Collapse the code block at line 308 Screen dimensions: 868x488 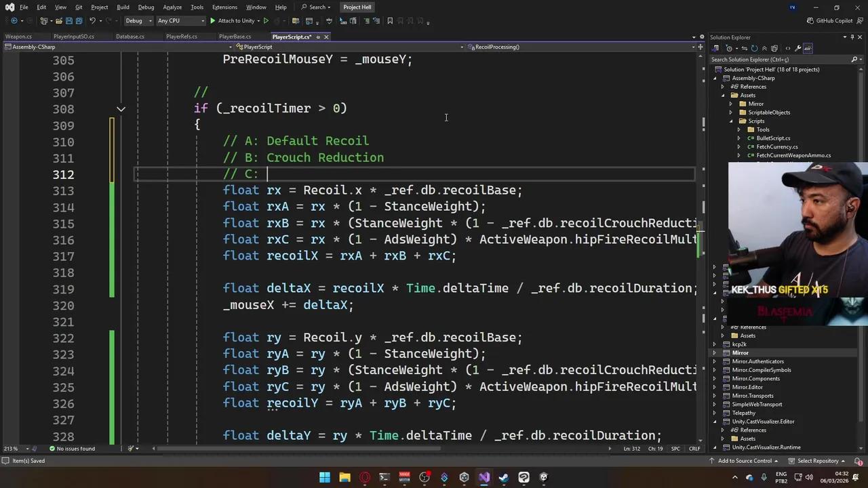[121, 108]
